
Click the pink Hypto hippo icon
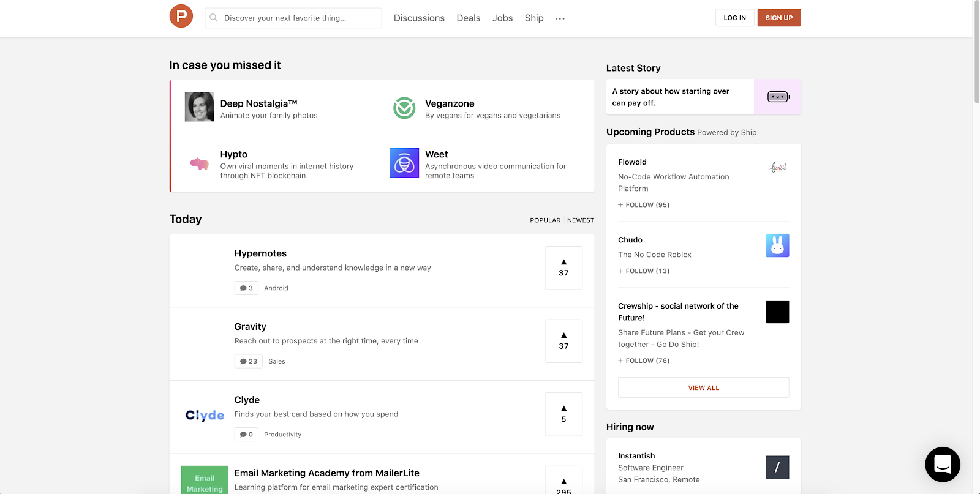coord(200,163)
